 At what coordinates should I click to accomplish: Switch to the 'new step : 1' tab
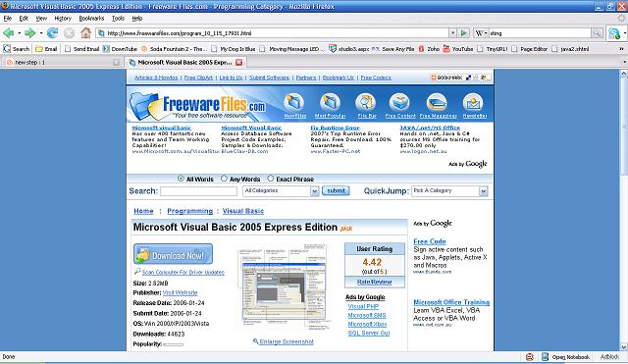click(x=62, y=62)
